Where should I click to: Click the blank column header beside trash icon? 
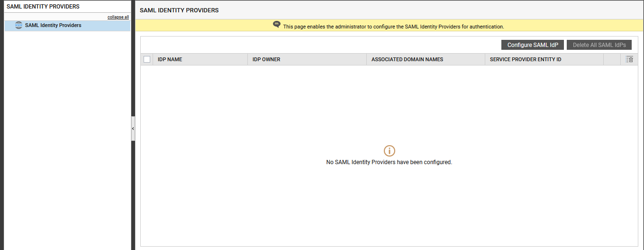pyautogui.click(x=612, y=59)
